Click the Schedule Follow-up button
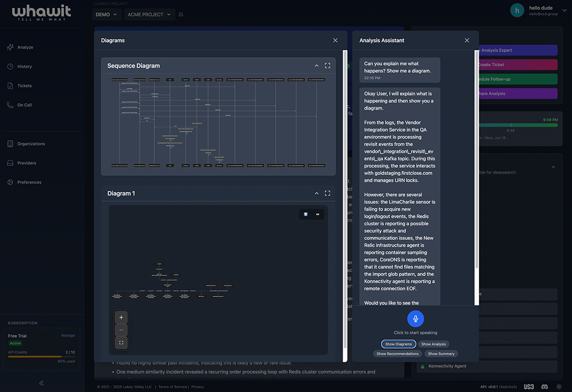This screenshot has width=572, height=392. [518, 79]
